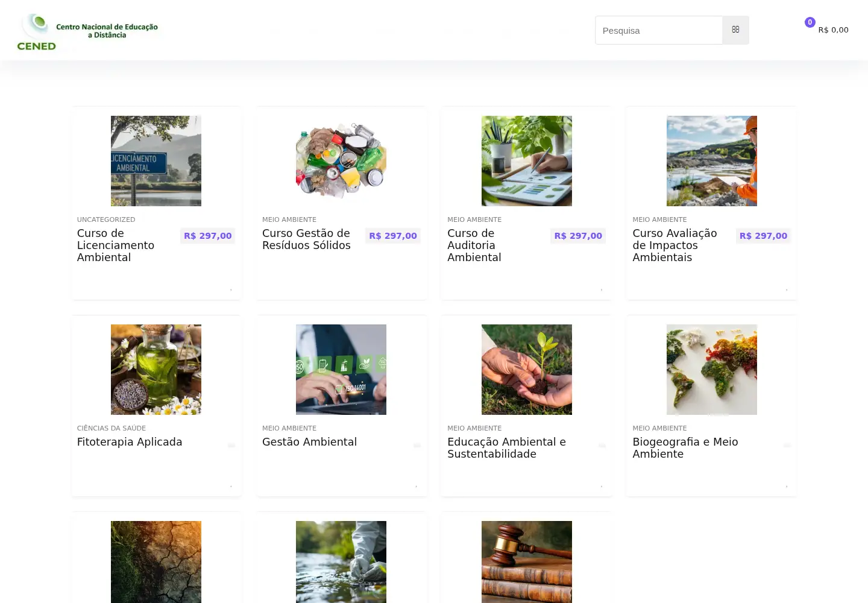Open the Licenciamento Ambiental road sign thumbnail
This screenshot has height=603, width=868.
pyautogui.click(x=156, y=161)
